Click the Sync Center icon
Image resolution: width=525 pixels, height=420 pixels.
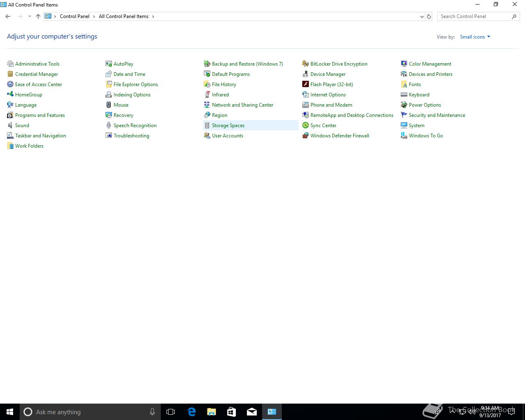pos(306,126)
